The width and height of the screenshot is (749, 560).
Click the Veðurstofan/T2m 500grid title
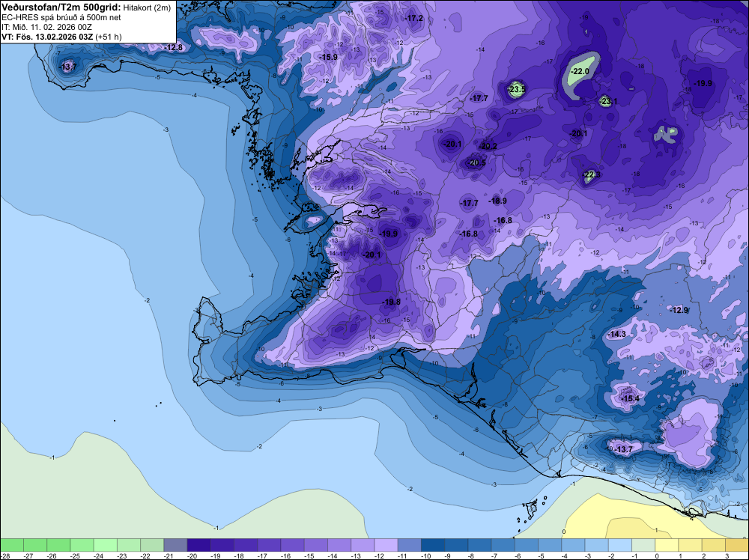point(61,7)
